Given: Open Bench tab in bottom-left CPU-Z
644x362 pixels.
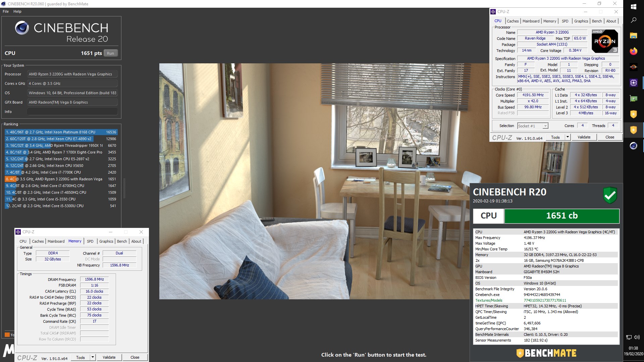Looking at the screenshot, I should click(x=122, y=241).
